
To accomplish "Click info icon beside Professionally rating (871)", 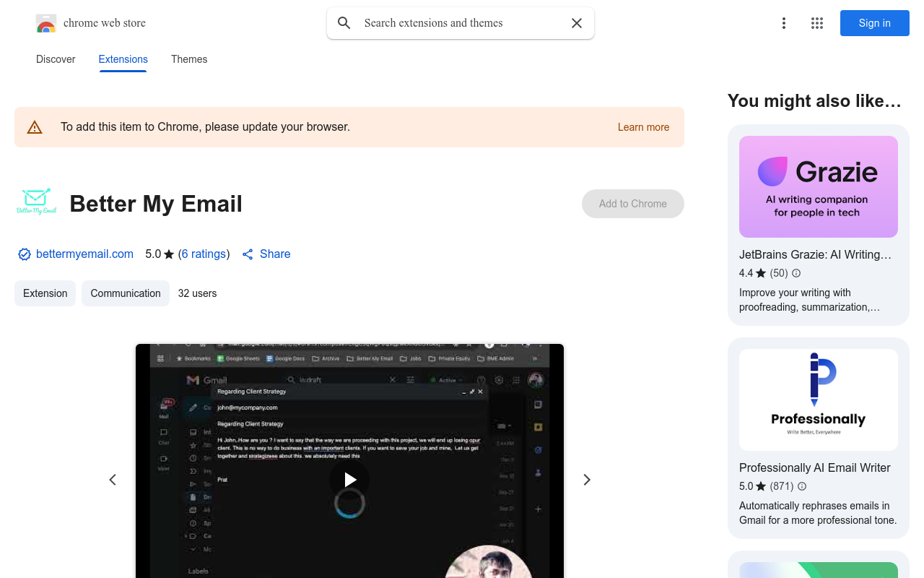I will click(x=802, y=486).
